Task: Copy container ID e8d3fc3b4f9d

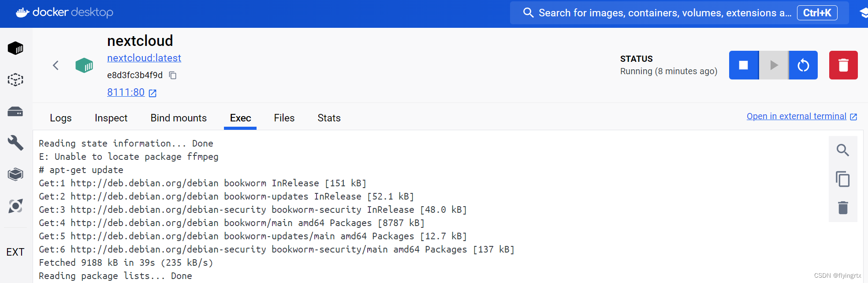Action: [173, 75]
